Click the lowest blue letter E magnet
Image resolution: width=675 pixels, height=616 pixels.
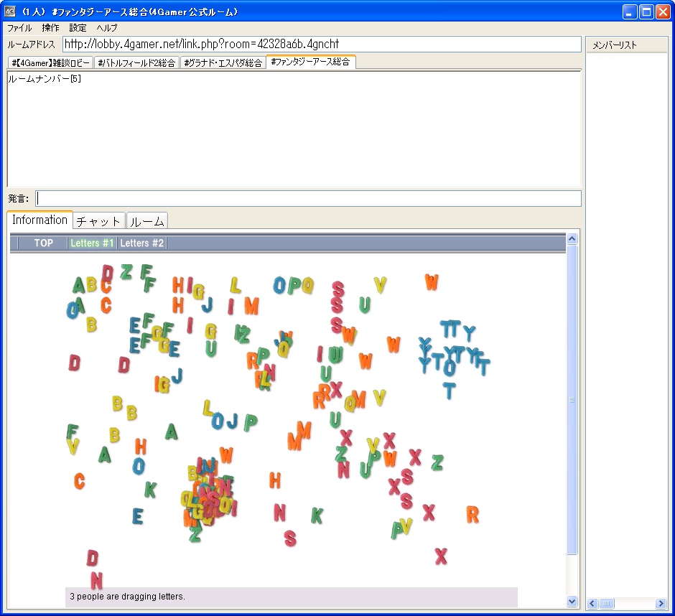pos(138,515)
